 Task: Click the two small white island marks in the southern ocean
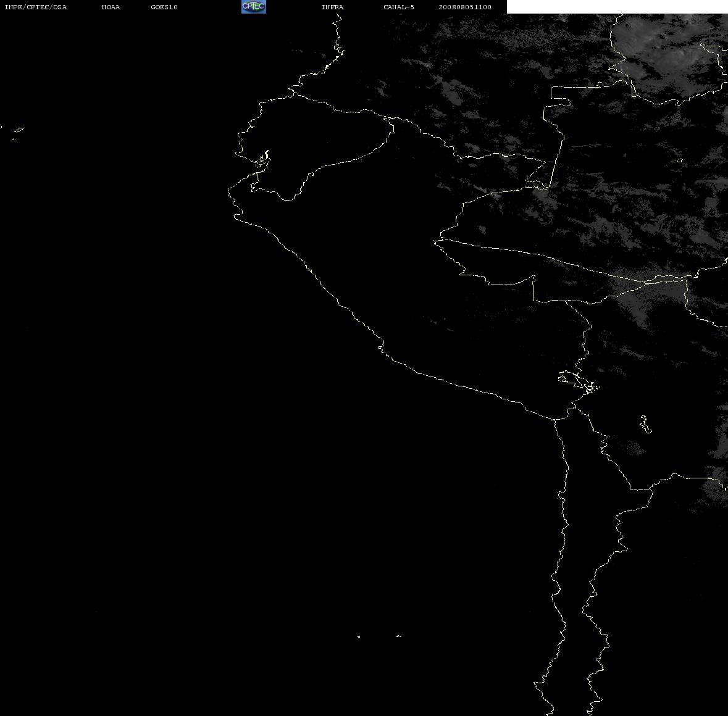[x=379, y=636]
